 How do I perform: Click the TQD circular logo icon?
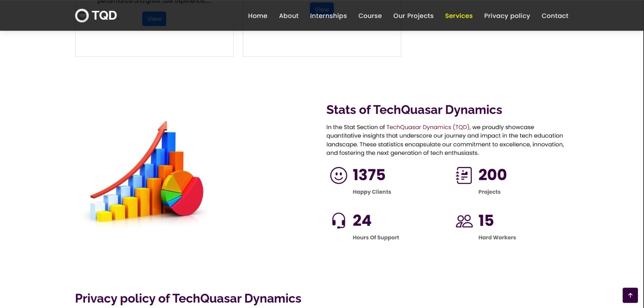tap(82, 16)
